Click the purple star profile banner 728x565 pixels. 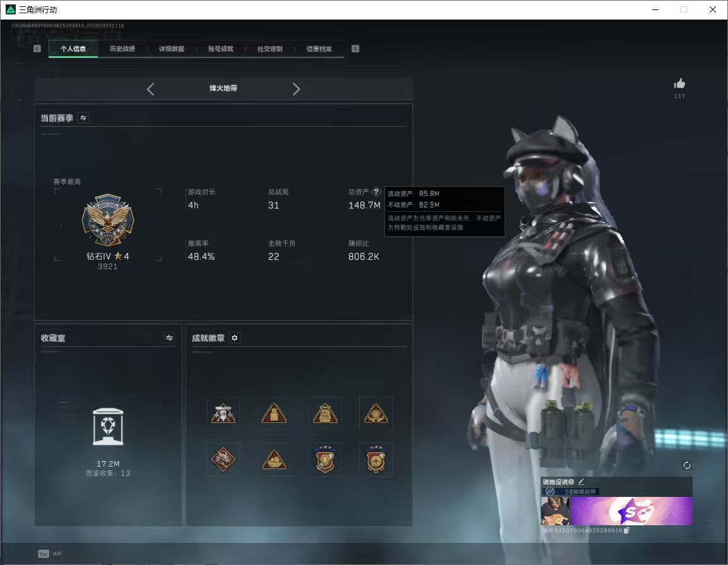click(x=631, y=511)
